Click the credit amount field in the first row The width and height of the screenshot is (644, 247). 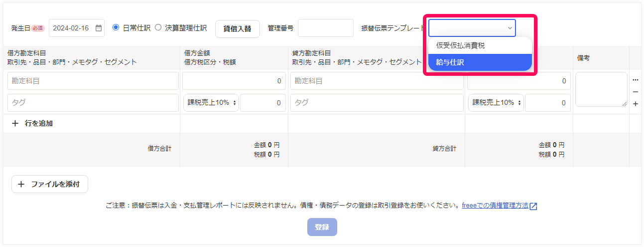coord(519,81)
